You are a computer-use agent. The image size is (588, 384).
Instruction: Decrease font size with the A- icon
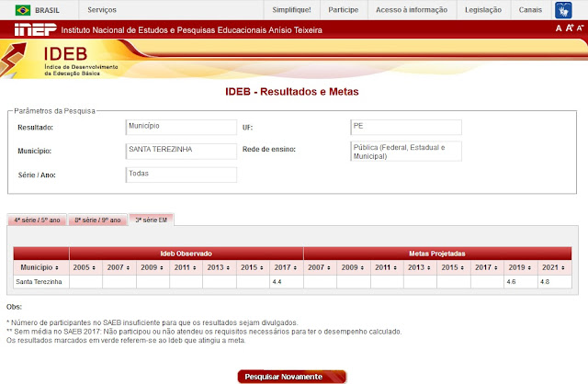coord(580,28)
